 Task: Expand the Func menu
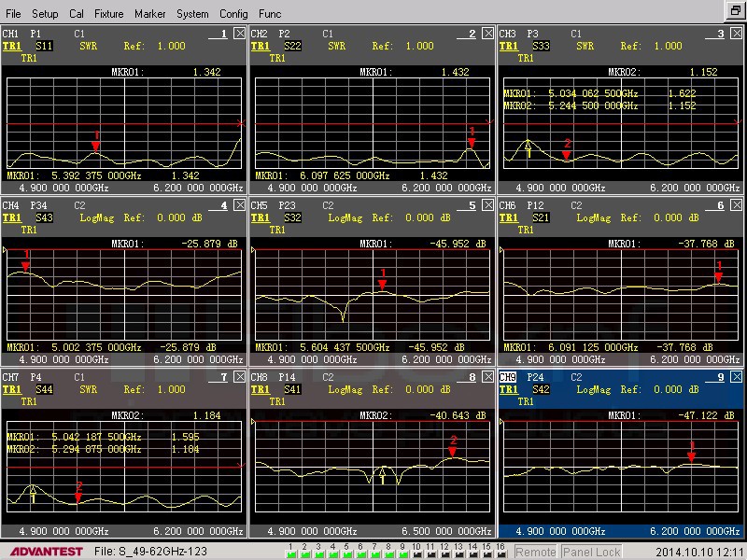[270, 14]
